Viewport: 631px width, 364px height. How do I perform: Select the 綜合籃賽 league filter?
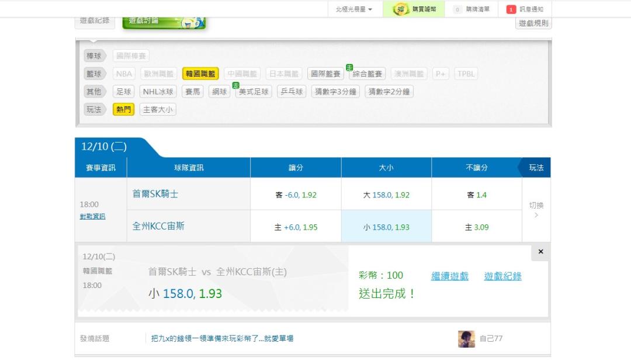[x=367, y=74]
